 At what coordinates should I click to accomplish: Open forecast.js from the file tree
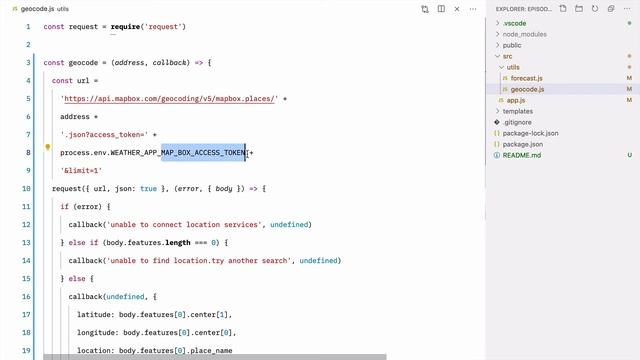(527, 78)
